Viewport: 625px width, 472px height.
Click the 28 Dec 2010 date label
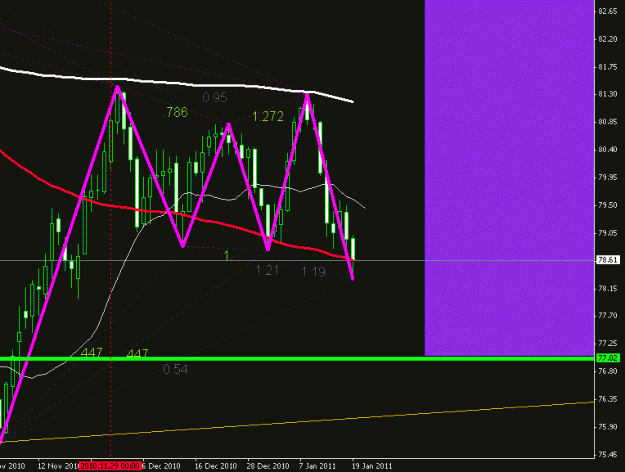point(268,466)
